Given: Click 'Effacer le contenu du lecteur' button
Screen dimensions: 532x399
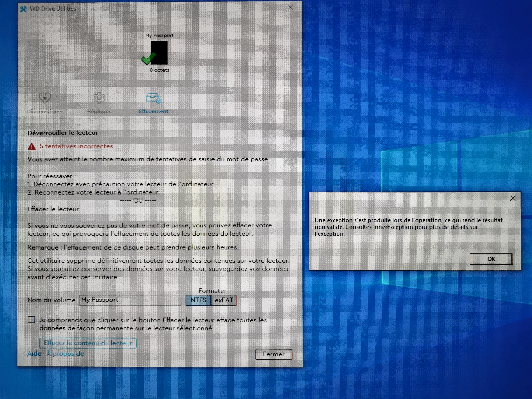Looking at the screenshot, I should pos(88,343).
